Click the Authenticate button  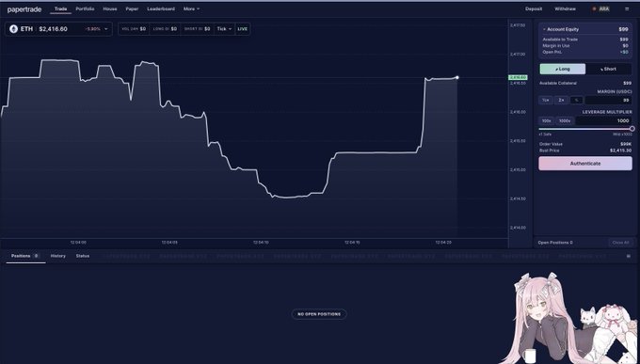584,164
